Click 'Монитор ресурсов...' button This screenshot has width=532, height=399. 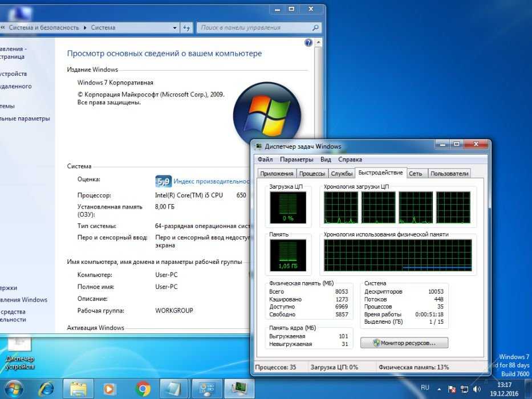[x=404, y=343]
